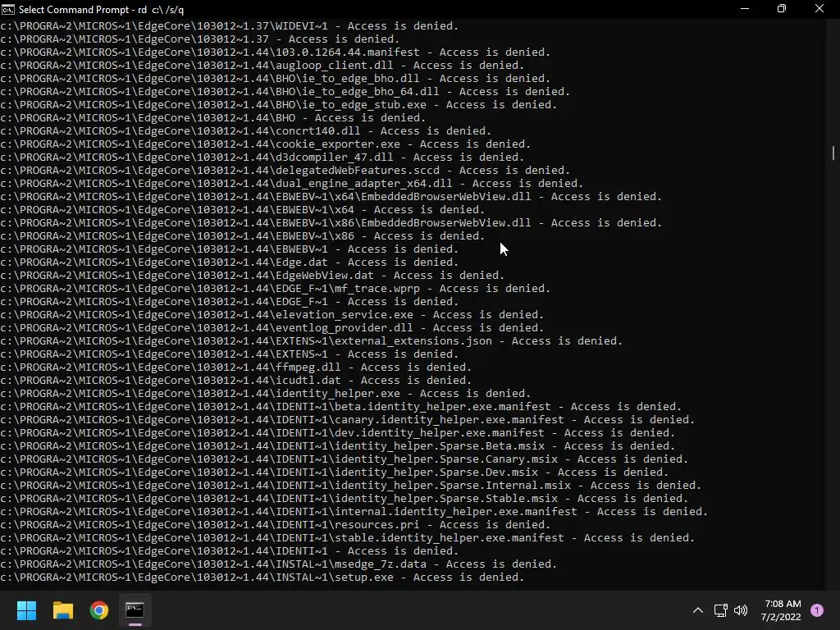Minimize the Command Prompt window
The height and width of the screenshot is (630, 840).
(x=745, y=9)
